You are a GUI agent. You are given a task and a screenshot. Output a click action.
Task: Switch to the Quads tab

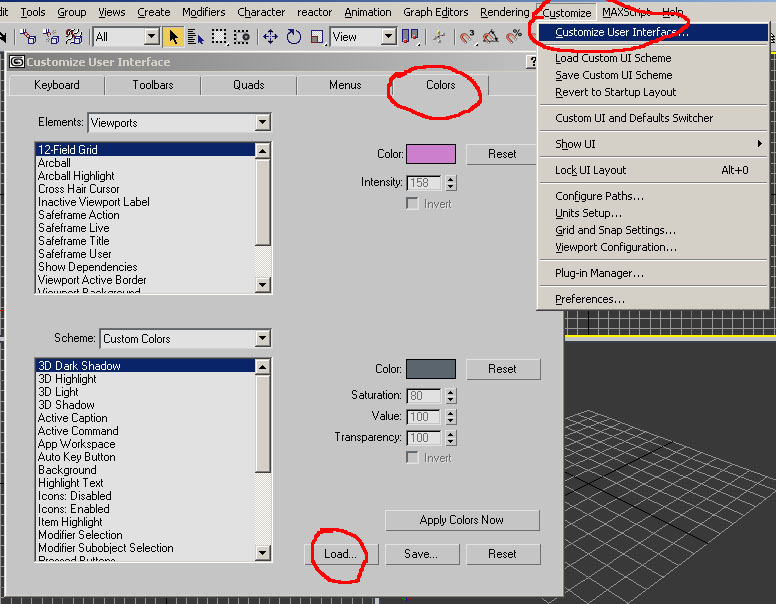click(248, 85)
